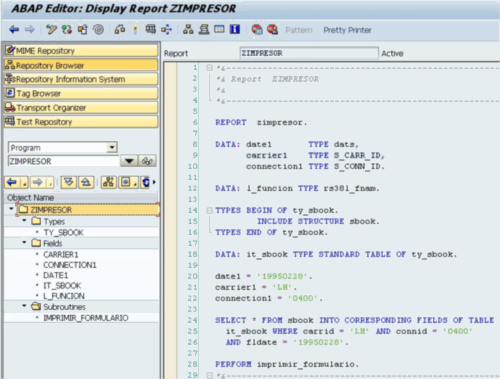The width and height of the screenshot is (500, 379).
Task: Open the Program object type dropdown
Action: pyautogui.click(x=112, y=147)
